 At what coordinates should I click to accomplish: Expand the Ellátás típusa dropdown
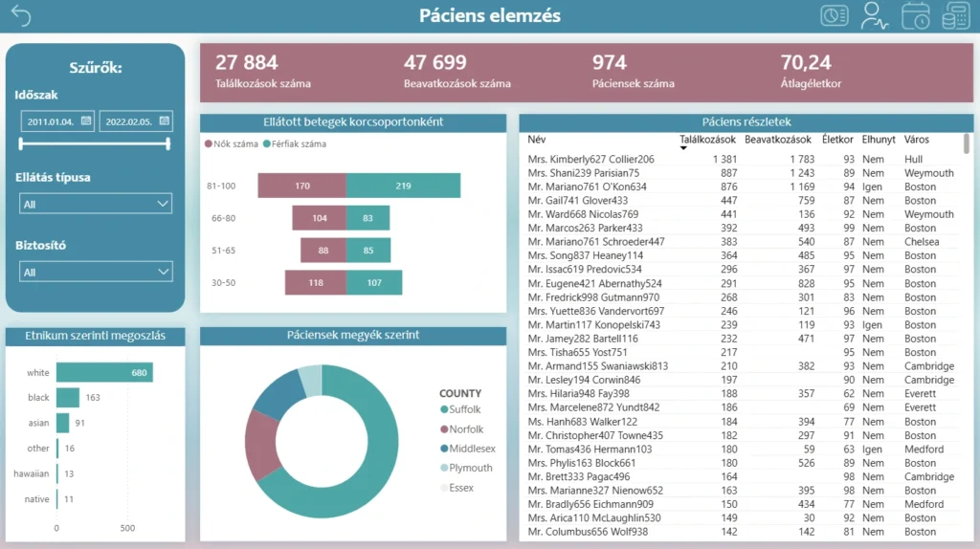96,204
